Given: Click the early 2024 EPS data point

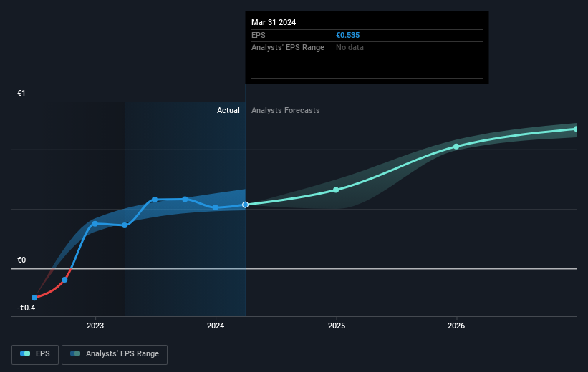Looking at the screenshot, I should (216, 207).
